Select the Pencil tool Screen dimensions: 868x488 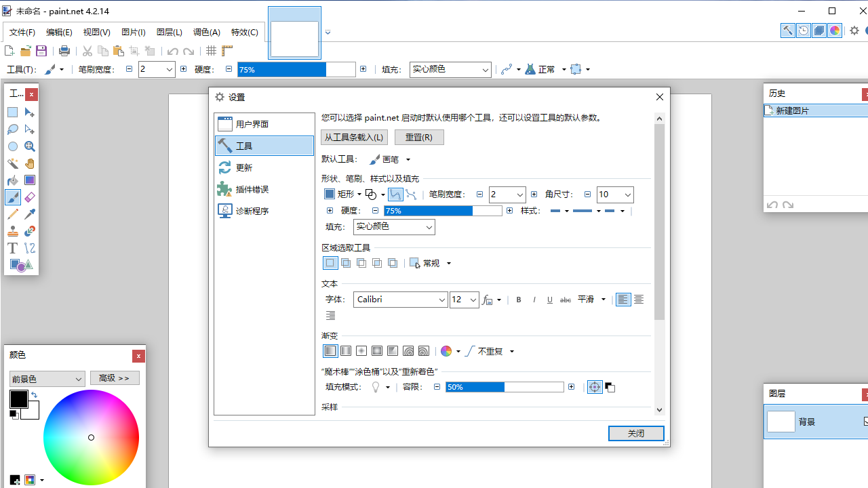12,213
